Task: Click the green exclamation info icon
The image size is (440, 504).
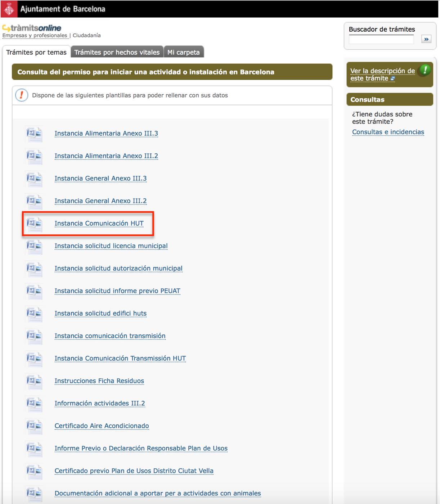Action: pyautogui.click(x=425, y=70)
